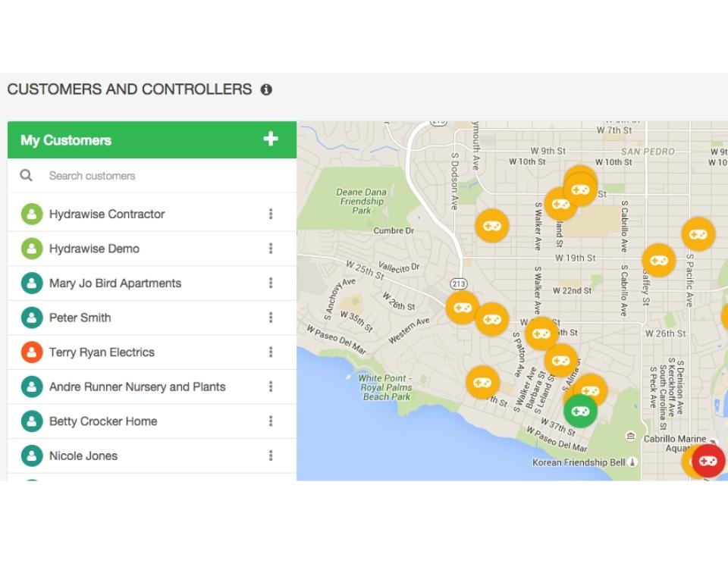Click the search magnifier icon

click(x=27, y=176)
